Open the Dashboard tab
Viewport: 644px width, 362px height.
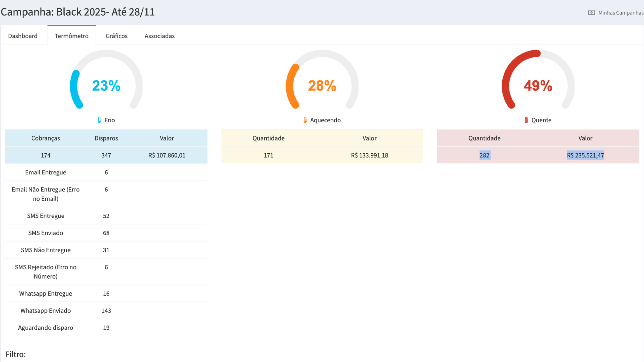(23, 36)
